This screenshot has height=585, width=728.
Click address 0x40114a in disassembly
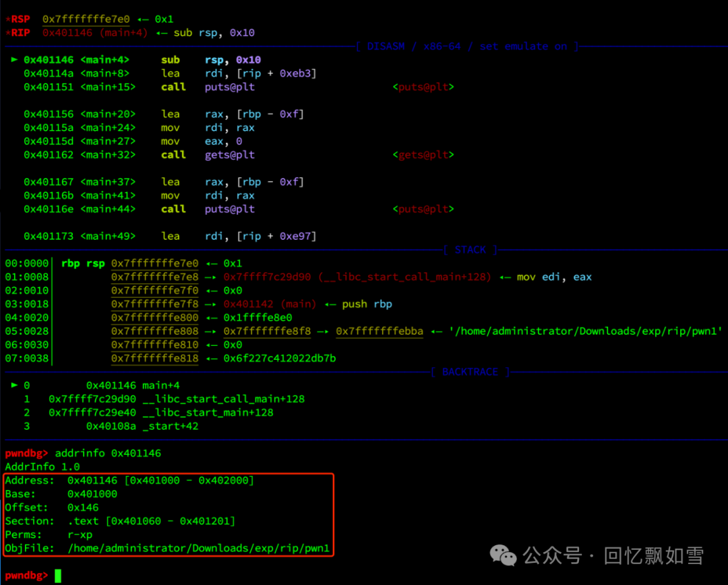pos(49,73)
